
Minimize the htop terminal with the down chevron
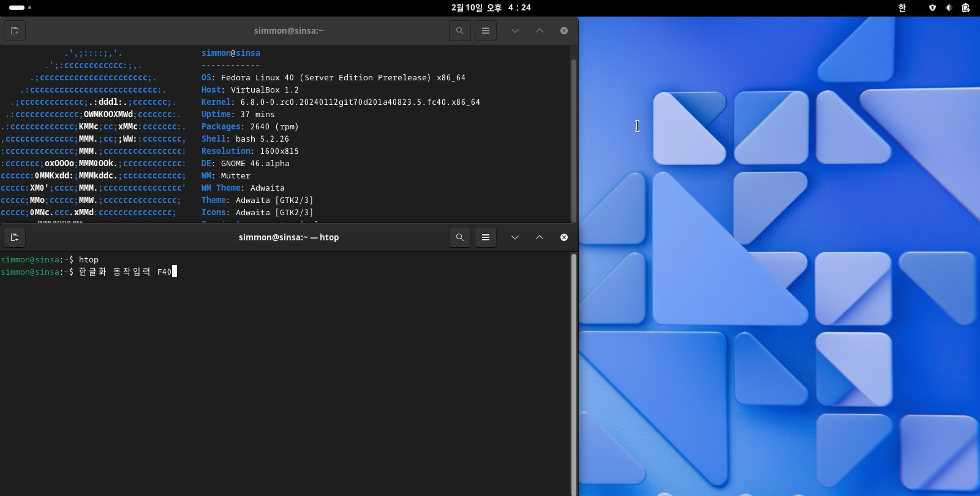pyautogui.click(x=515, y=237)
